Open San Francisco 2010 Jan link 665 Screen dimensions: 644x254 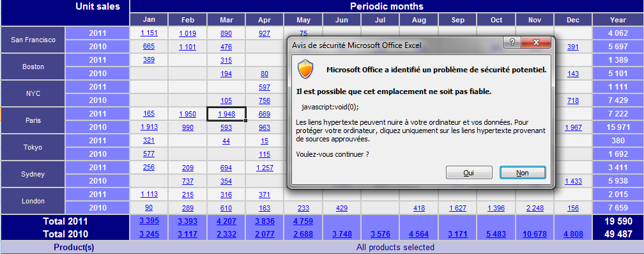click(149, 47)
